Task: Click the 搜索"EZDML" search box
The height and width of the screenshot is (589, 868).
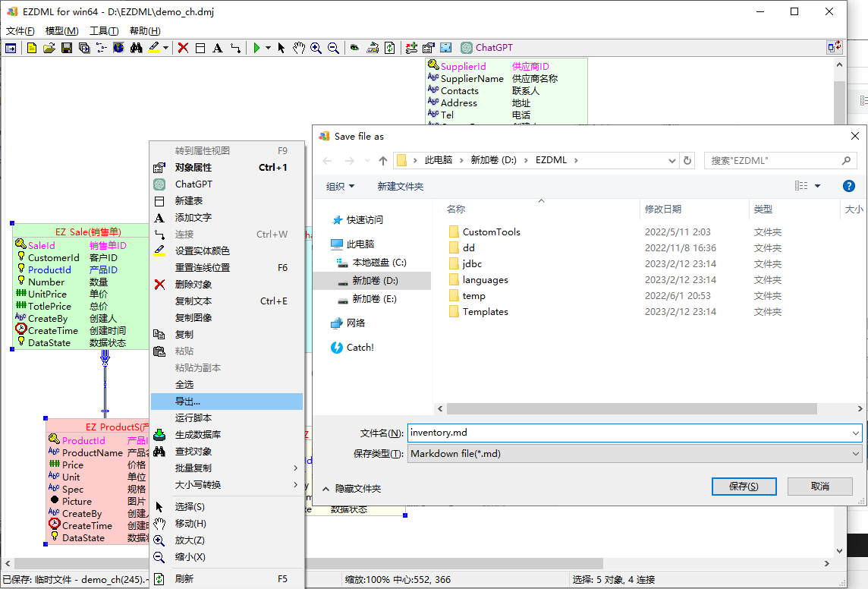Action: (781, 161)
